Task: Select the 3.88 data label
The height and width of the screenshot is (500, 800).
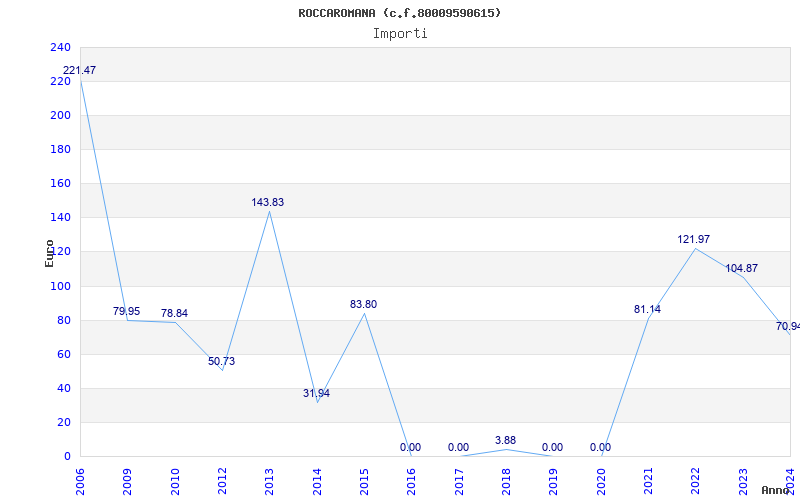Action: [x=505, y=440]
